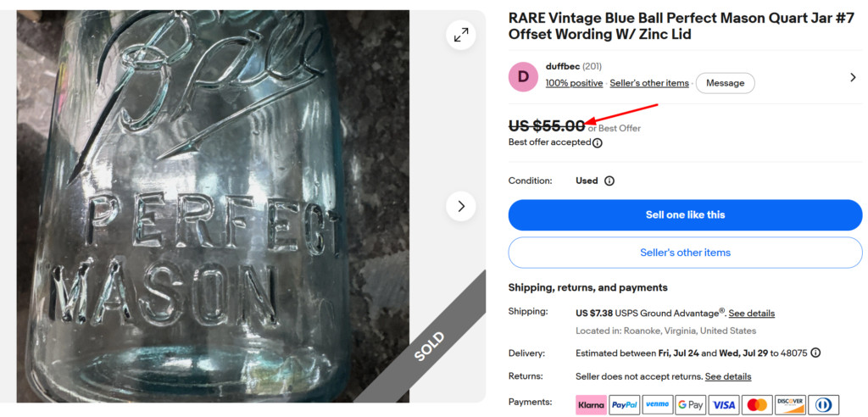Viewport: 868px width, 417px height.
Task: Expand the product image to full screen
Action: [460, 36]
